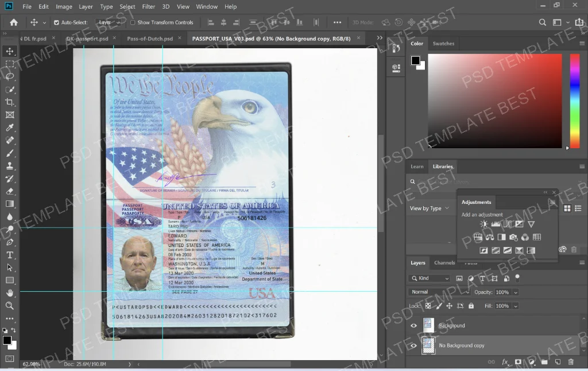The height and width of the screenshot is (371, 588).
Task: Enable Show Transform Controls checkbox
Action: [133, 22]
